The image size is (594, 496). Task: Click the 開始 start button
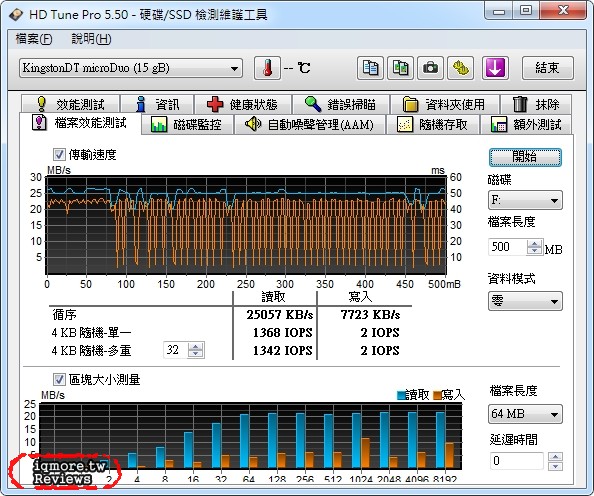pyautogui.click(x=525, y=157)
